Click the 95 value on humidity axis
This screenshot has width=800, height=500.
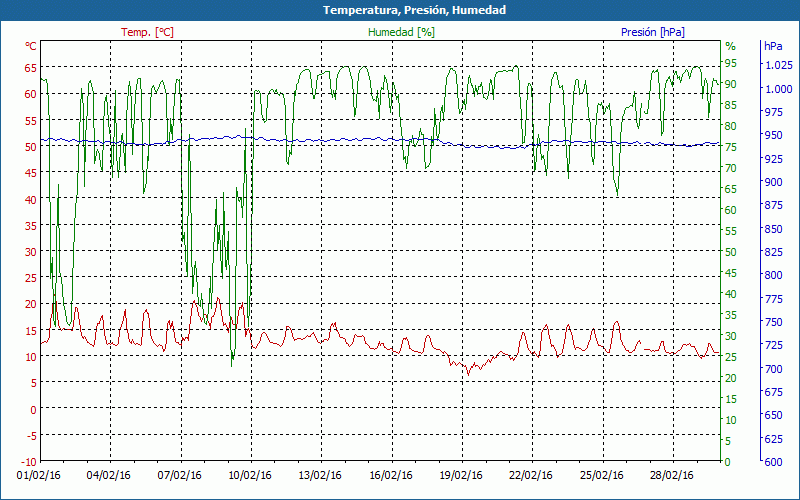coord(731,63)
